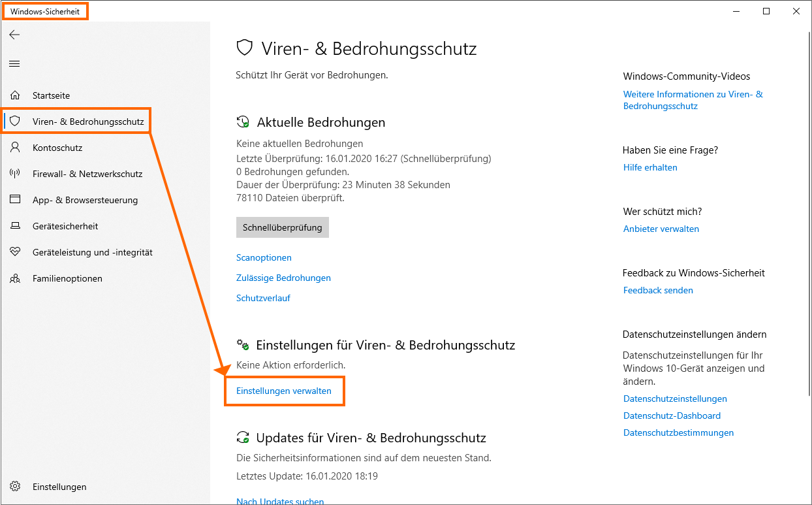
Task: Click Nach Updates suchen link
Action: (280, 501)
